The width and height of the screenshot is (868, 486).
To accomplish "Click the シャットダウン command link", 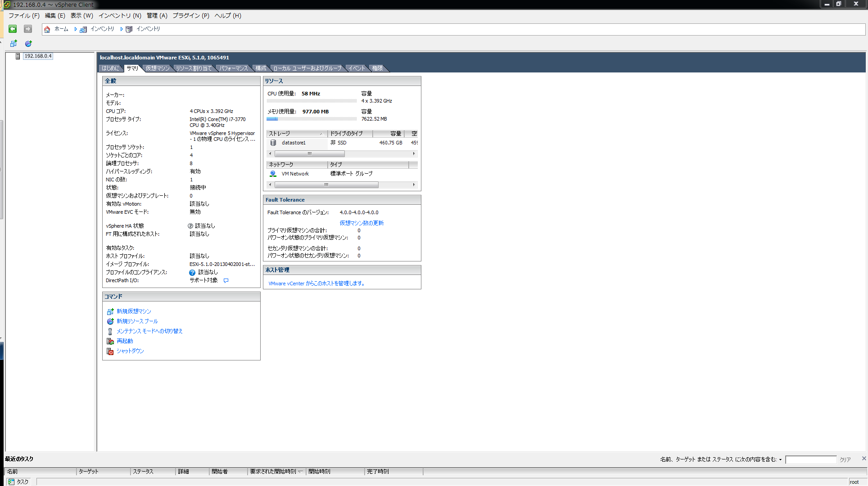I will [x=130, y=351].
